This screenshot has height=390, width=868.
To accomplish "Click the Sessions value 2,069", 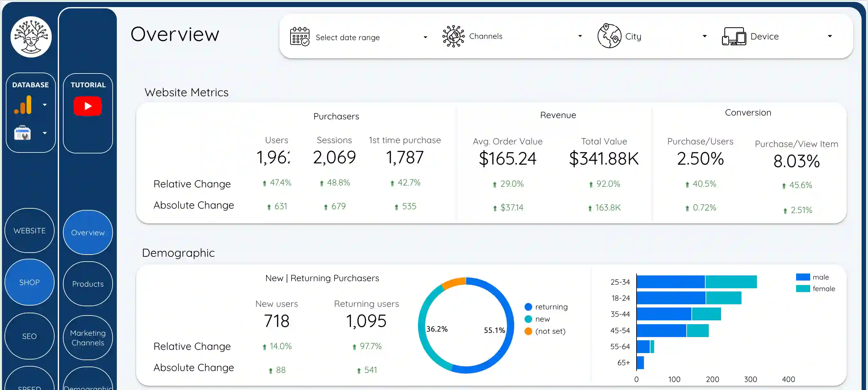I will point(334,157).
